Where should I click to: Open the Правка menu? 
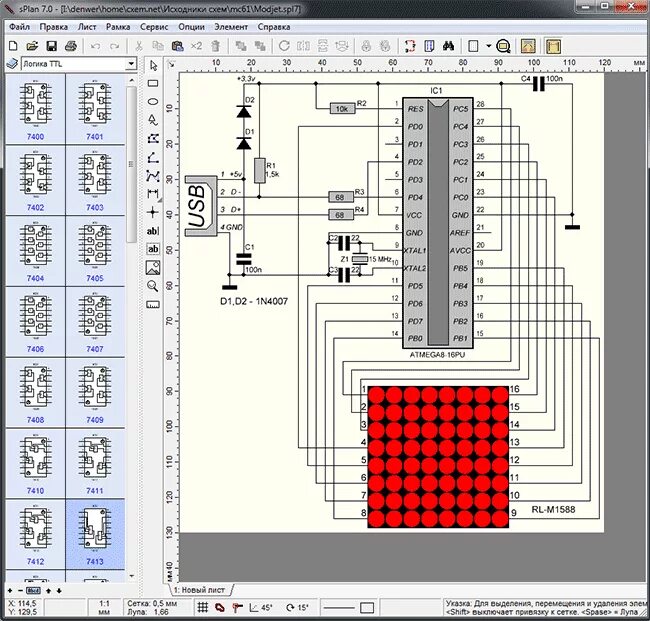coord(53,27)
